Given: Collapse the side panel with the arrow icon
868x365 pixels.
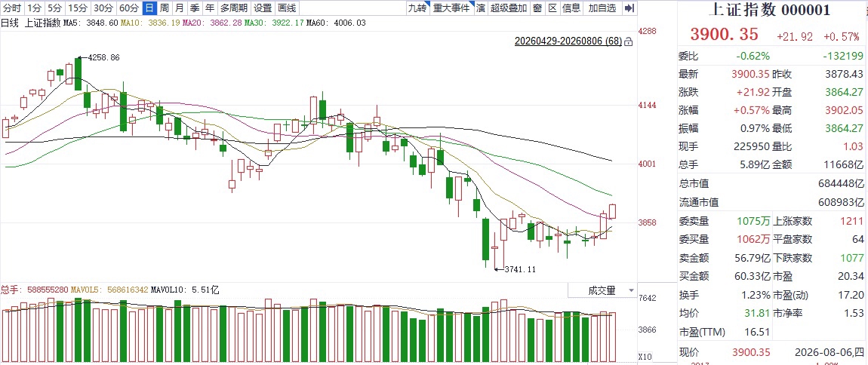Looking at the screenshot, I should [629, 8].
